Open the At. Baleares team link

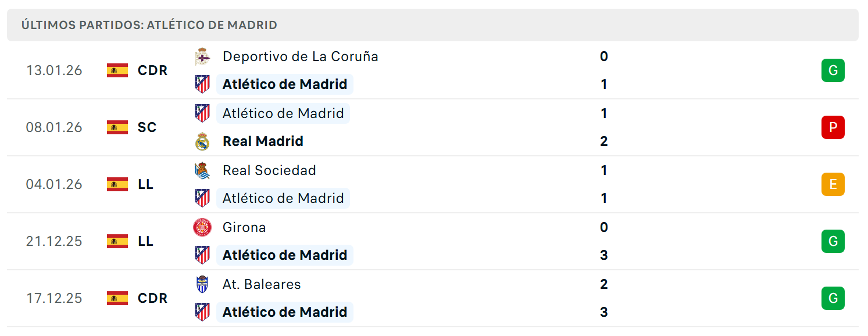coord(262,284)
